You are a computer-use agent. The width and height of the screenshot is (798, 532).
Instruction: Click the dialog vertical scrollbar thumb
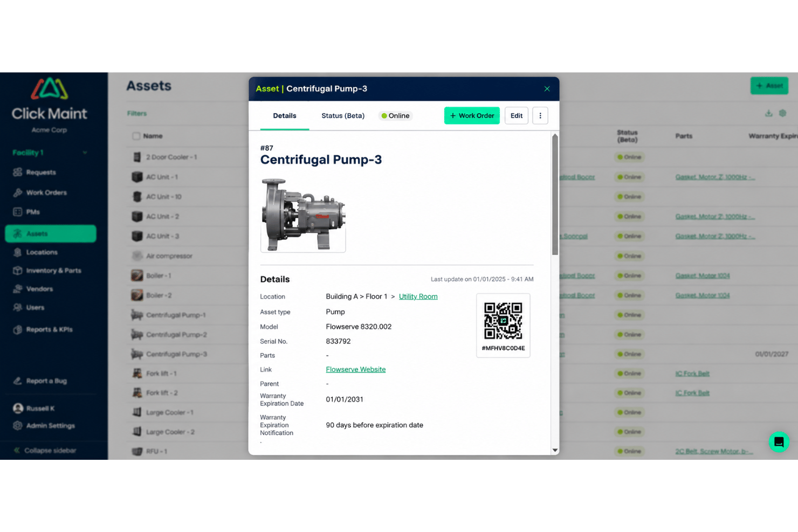(x=555, y=195)
